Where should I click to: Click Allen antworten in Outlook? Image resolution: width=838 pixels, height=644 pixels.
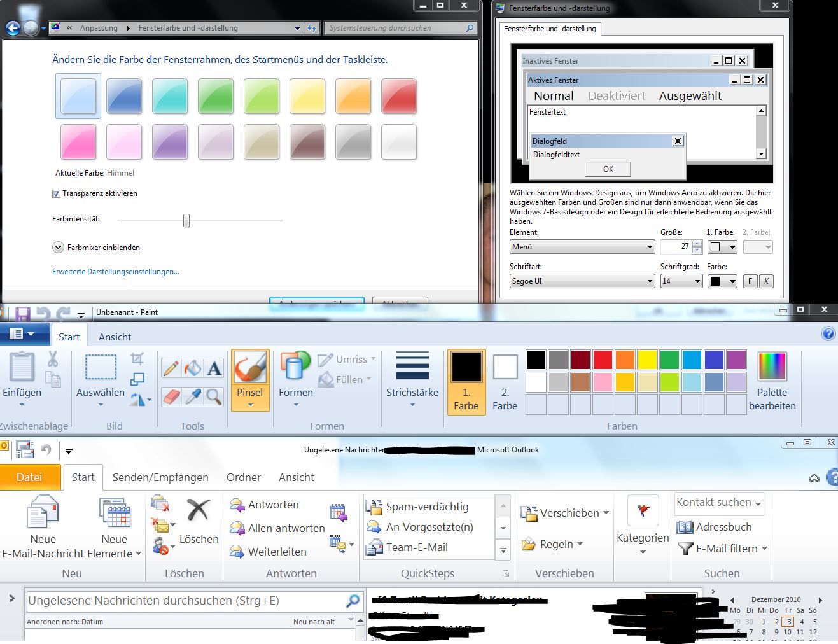(x=277, y=529)
